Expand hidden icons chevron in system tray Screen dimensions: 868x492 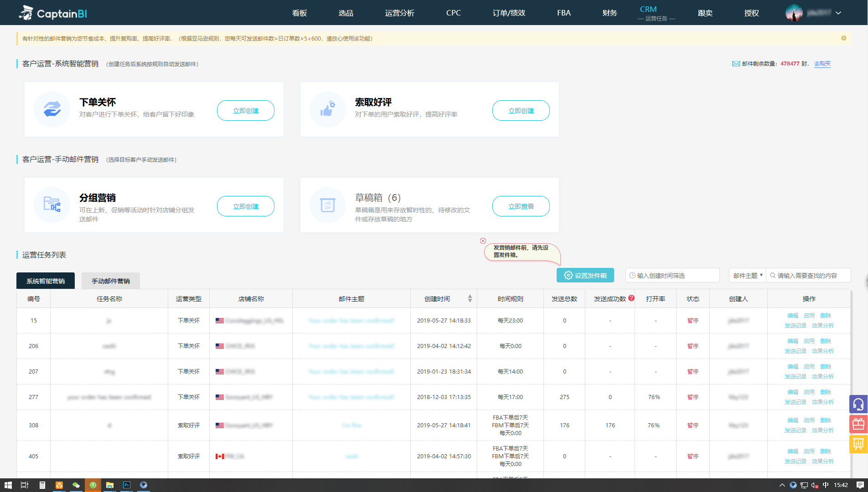click(x=782, y=485)
